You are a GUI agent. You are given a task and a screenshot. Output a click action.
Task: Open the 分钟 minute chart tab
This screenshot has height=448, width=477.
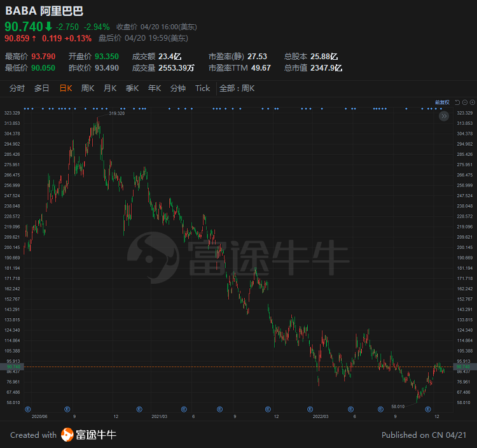pos(178,88)
